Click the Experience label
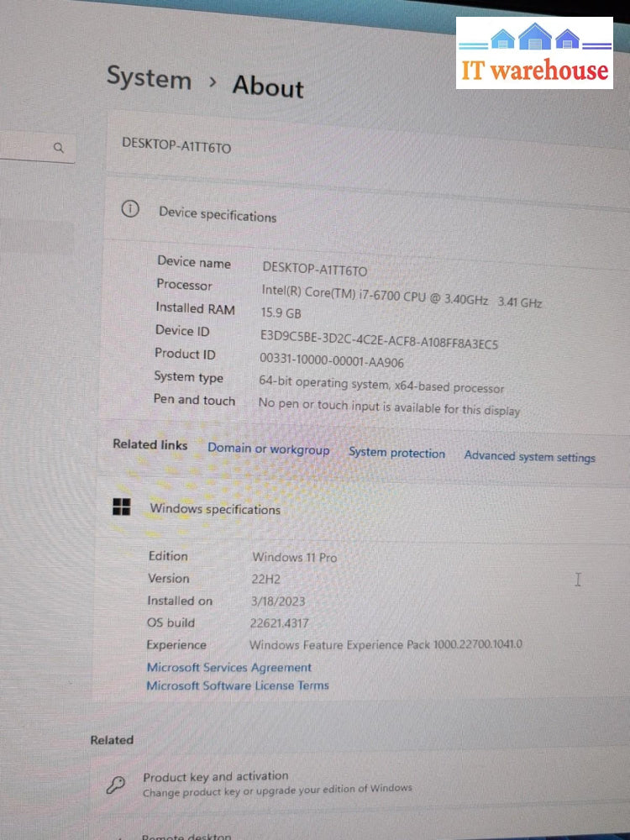 coord(176,644)
